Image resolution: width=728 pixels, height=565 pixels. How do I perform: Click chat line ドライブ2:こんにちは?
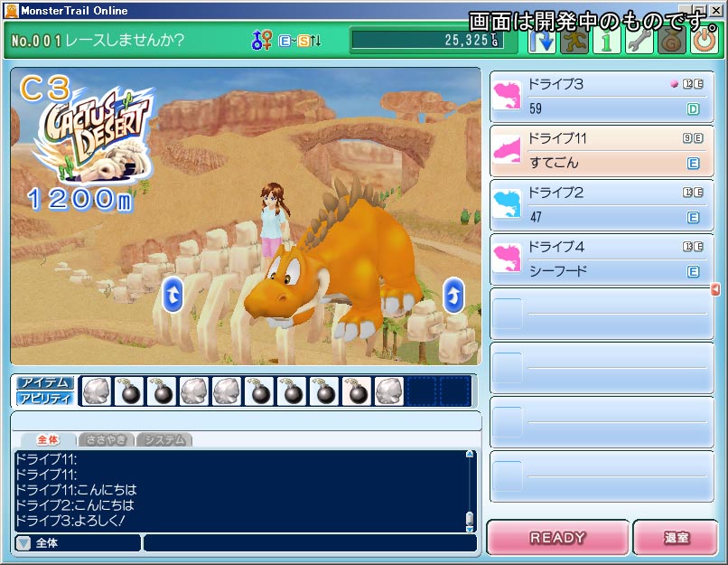[75, 505]
